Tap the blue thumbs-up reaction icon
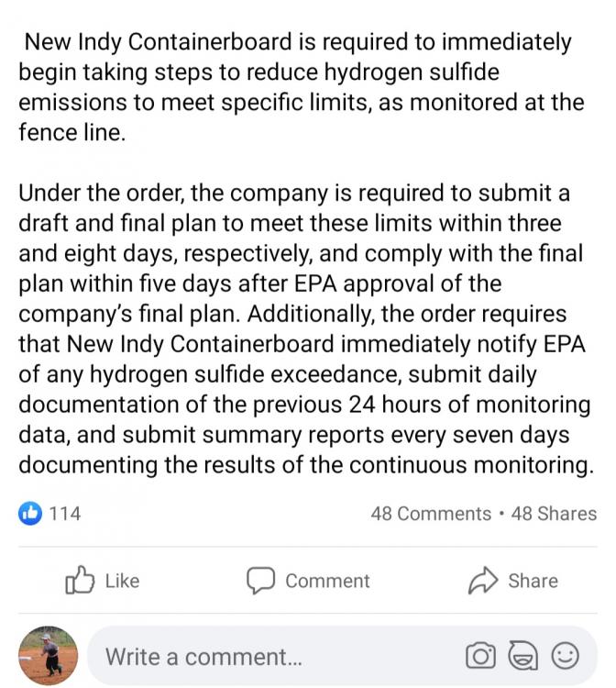 (x=30, y=514)
